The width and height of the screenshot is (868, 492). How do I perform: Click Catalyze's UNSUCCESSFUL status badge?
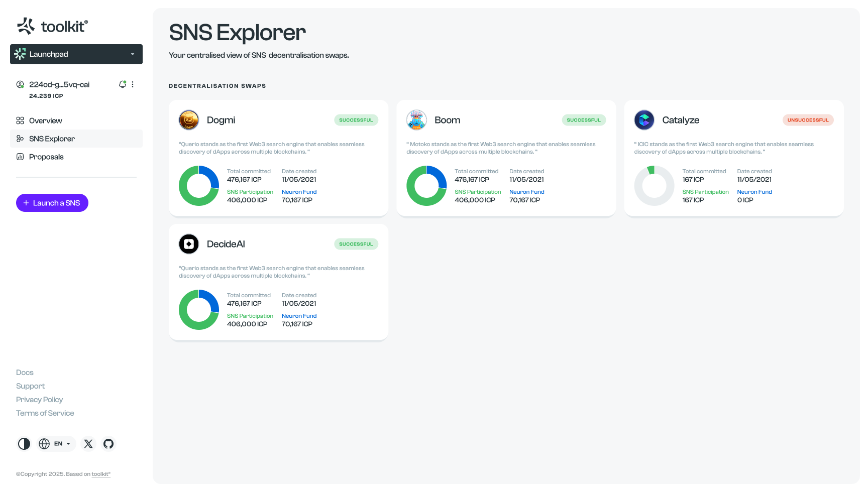pyautogui.click(x=808, y=120)
